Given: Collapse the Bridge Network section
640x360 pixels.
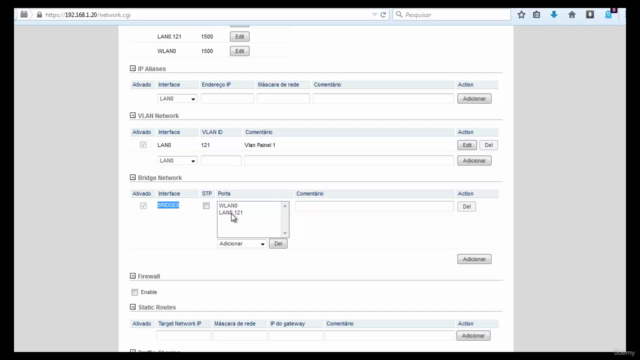Looking at the screenshot, I should [x=133, y=178].
